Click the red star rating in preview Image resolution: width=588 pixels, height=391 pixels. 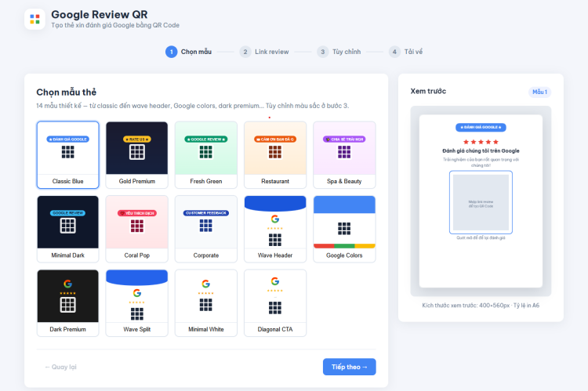point(481,142)
